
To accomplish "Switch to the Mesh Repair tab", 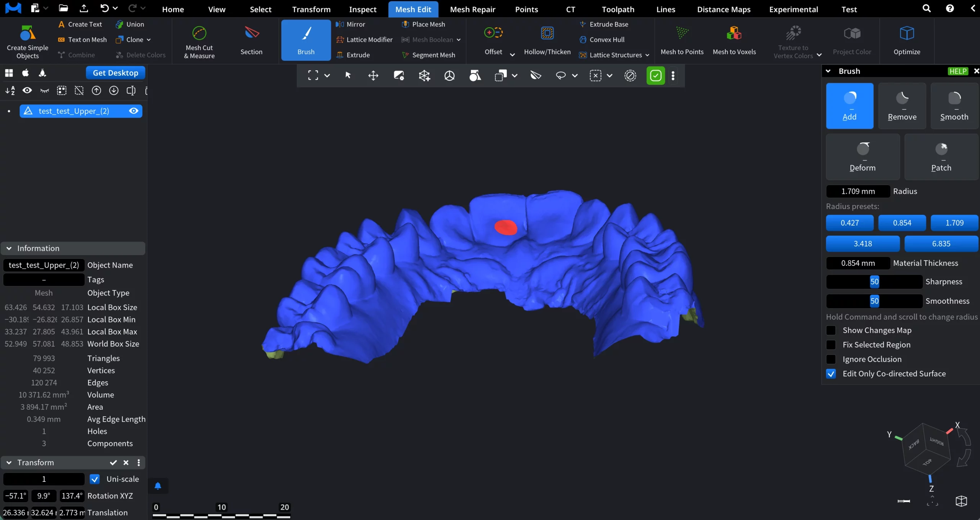I will tap(472, 9).
